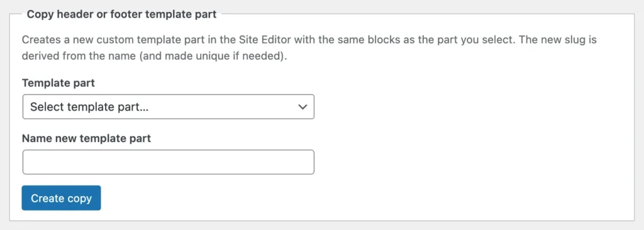Focus the Name new template part field
The width and height of the screenshot is (644, 230).
[x=169, y=162]
